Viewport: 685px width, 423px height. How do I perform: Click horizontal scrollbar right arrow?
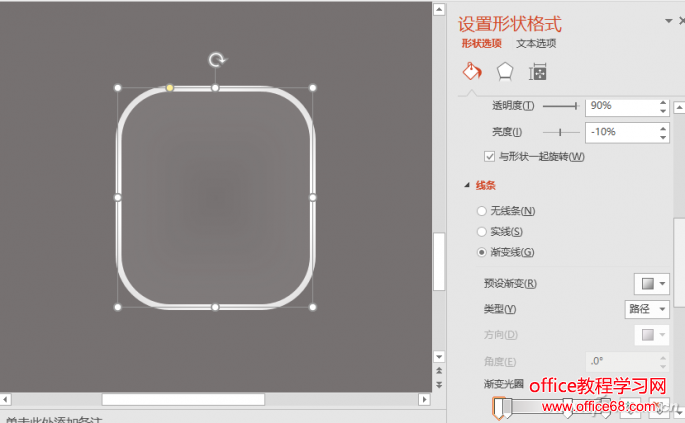(424, 399)
